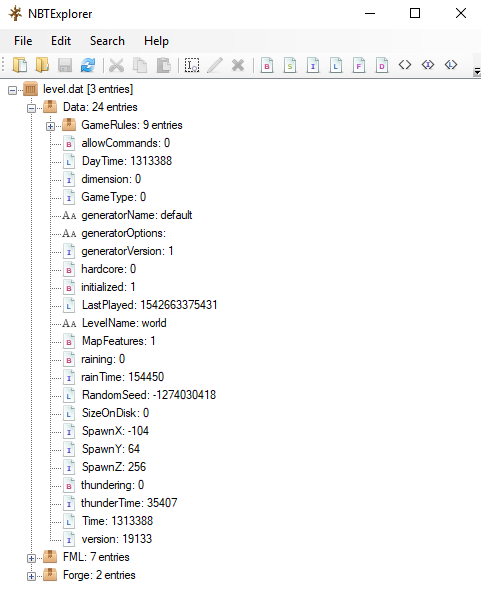Collapse the level.dat root node
Image resolution: width=481 pixels, height=612 pixels.
pos(12,91)
